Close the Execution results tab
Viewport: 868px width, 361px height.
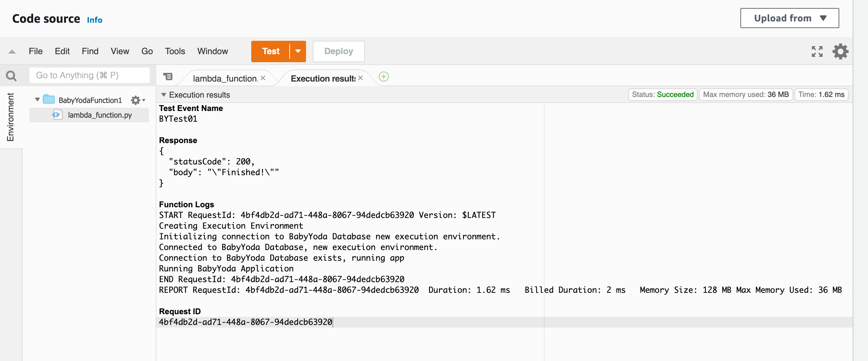pos(360,78)
